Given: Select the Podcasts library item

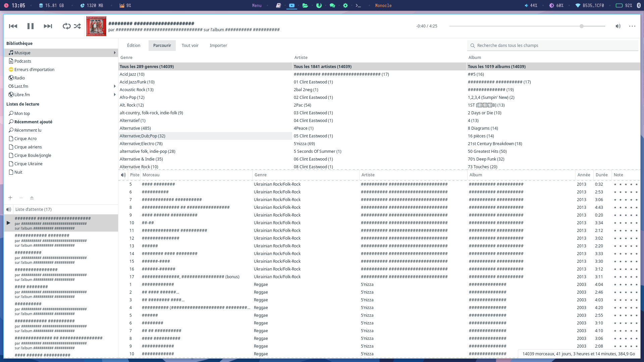Looking at the screenshot, I should coord(23,61).
